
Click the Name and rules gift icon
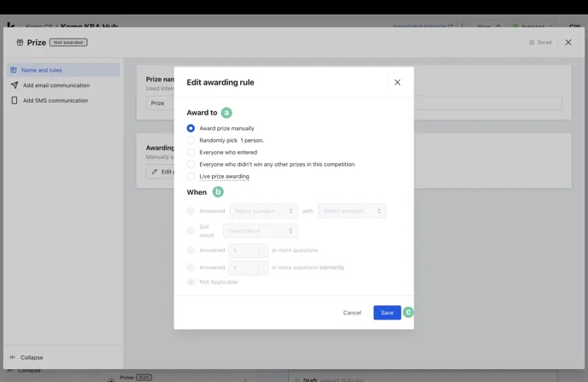point(14,70)
